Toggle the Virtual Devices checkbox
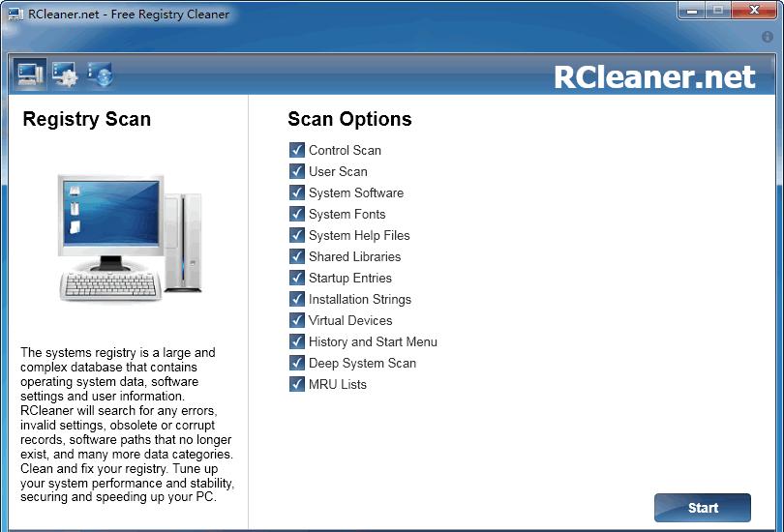 point(297,320)
